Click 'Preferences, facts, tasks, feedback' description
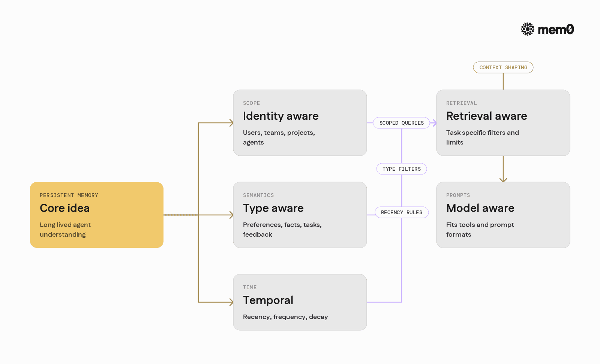The height and width of the screenshot is (364, 600). 282,230
